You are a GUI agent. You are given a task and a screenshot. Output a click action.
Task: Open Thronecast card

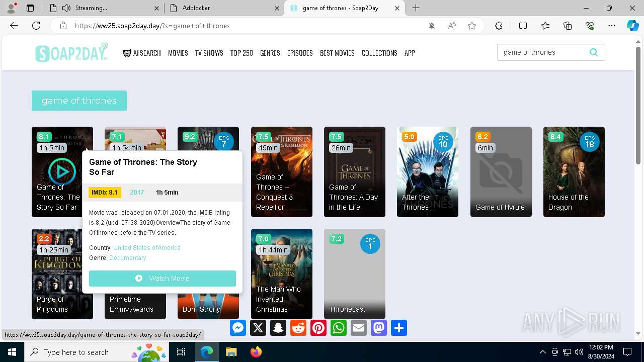pyautogui.click(x=355, y=274)
